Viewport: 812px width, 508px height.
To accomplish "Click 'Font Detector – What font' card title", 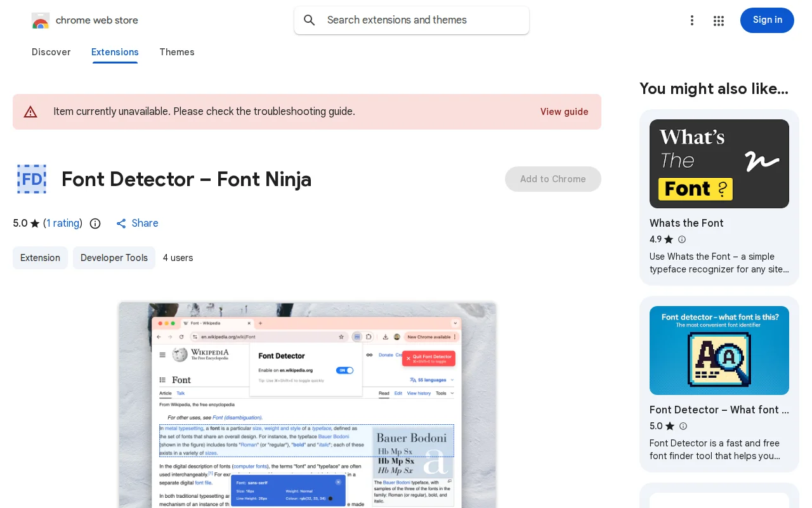I will click(x=719, y=410).
